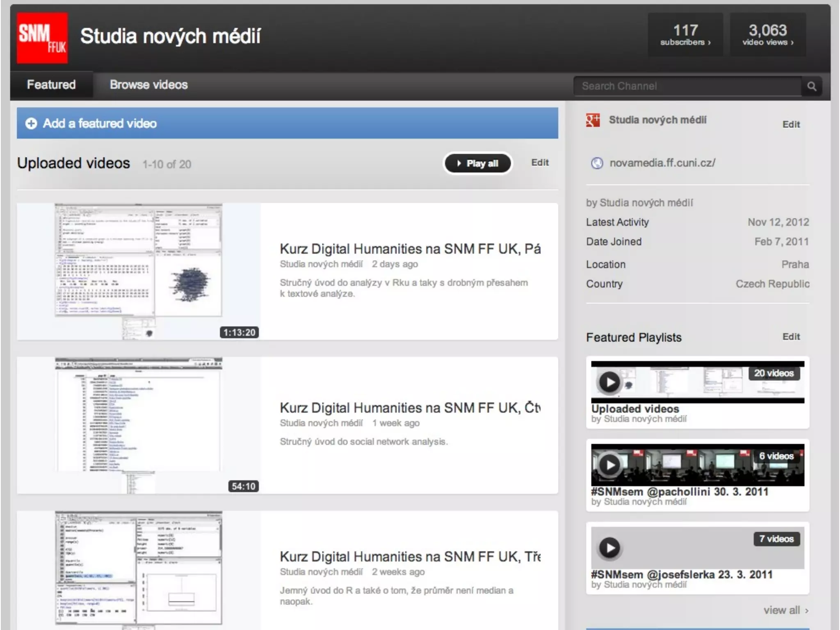Play the #SNMsem @josefslerka playlist play icon
The width and height of the screenshot is (840, 630).
[609, 548]
